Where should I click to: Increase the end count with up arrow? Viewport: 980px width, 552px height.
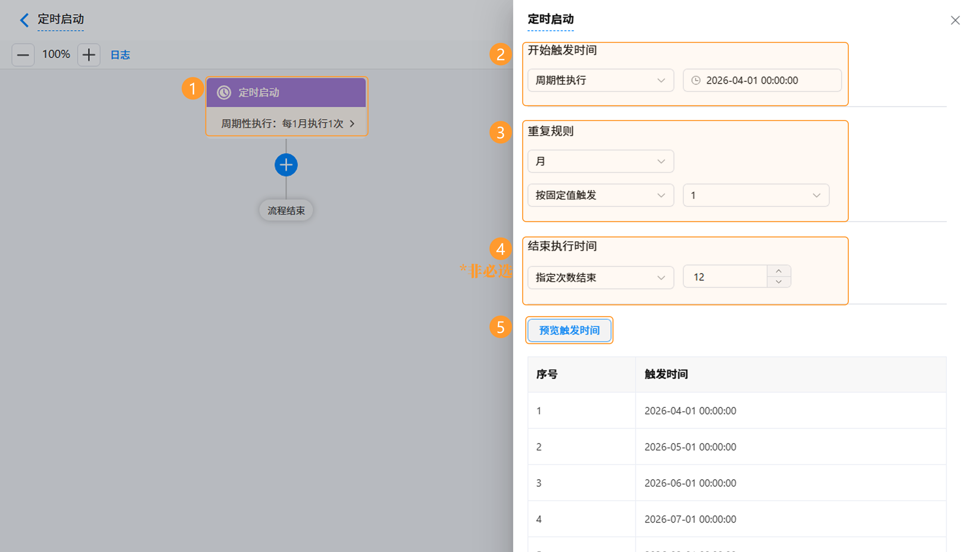[x=779, y=271]
